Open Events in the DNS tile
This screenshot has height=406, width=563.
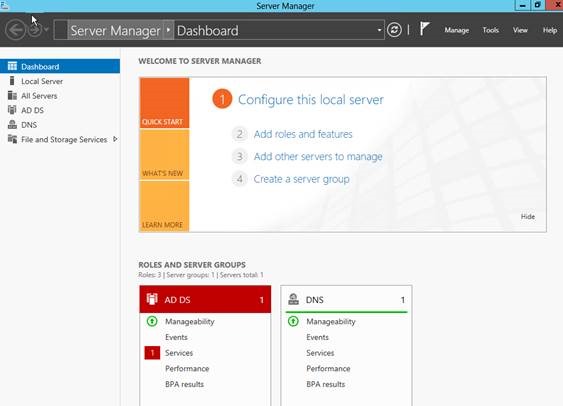click(317, 337)
